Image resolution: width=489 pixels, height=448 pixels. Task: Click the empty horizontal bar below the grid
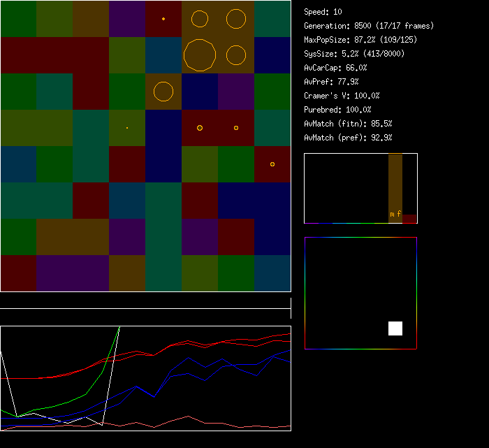pyautogui.click(x=145, y=301)
